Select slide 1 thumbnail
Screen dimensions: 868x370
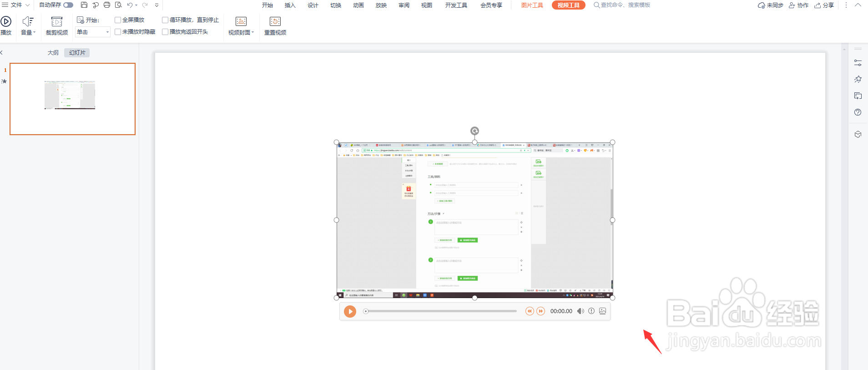[73, 99]
